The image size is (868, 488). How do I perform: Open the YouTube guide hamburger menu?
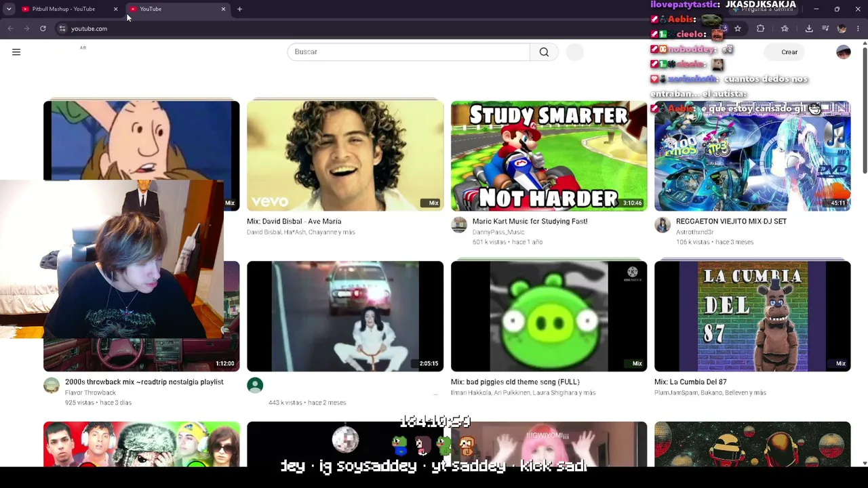[x=16, y=52]
